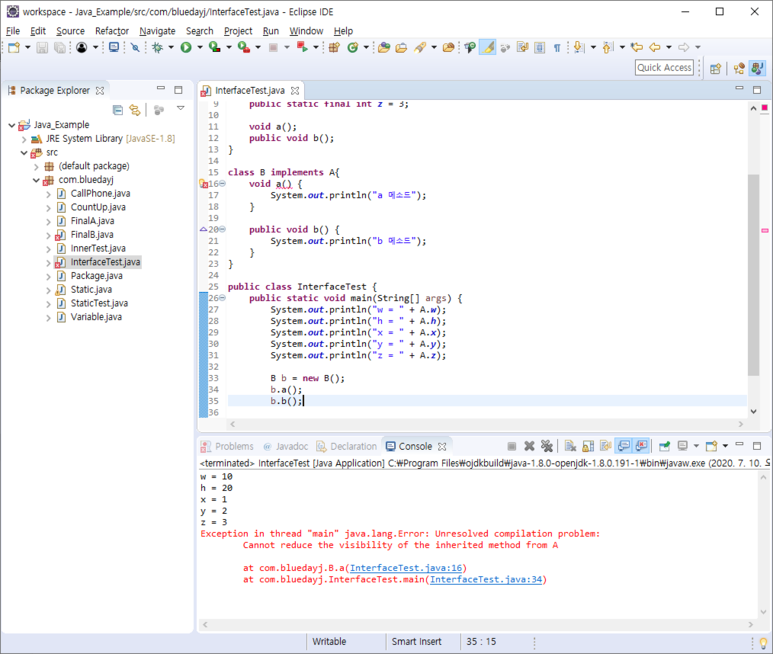Toggle Show Console When Standard Out Changes

624,446
